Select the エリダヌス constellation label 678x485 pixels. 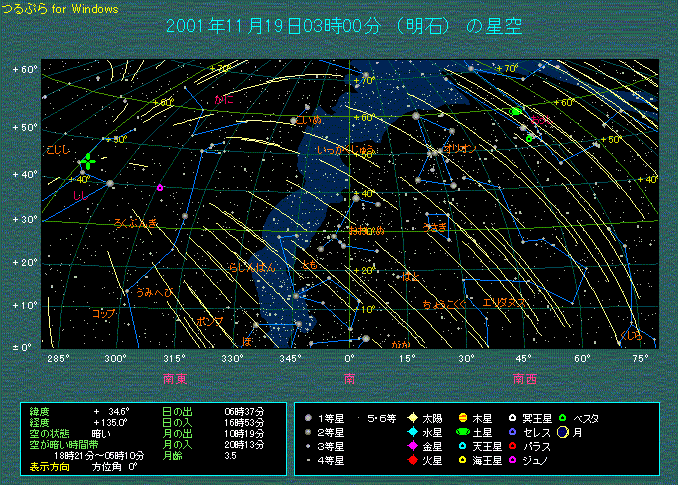(x=506, y=302)
